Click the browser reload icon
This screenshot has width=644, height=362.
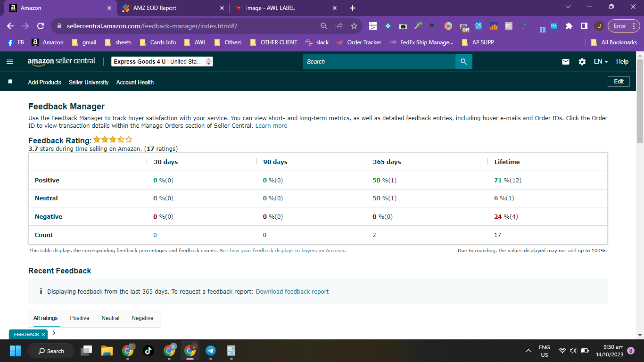coord(41,26)
